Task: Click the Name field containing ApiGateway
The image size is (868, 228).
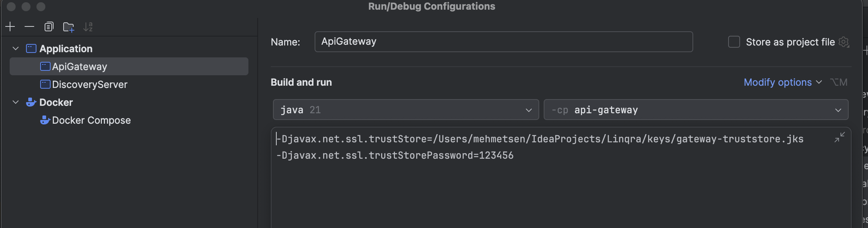Action: tap(504, 42)
